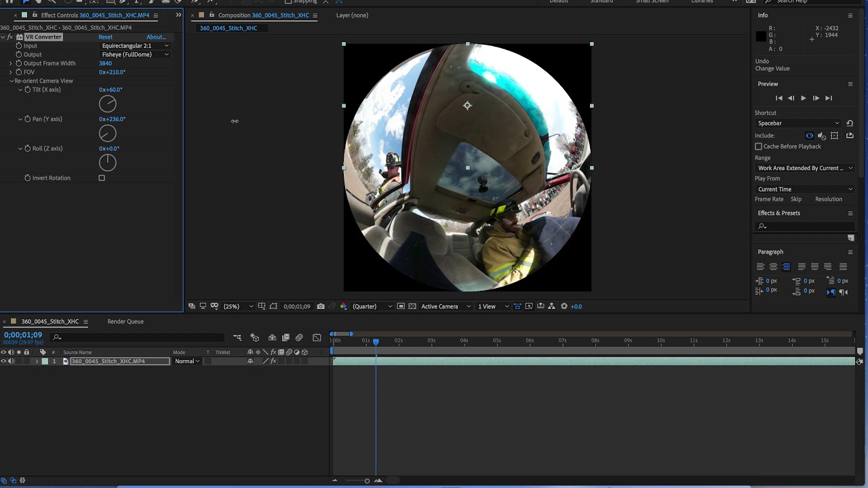
Task: Play the preview with the play button
Action: (804, 98)
